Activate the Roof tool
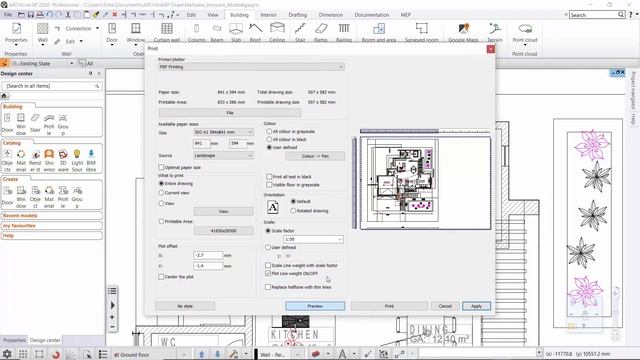The width and height of the screenshot is (640, 360). [x=256, y=32]
